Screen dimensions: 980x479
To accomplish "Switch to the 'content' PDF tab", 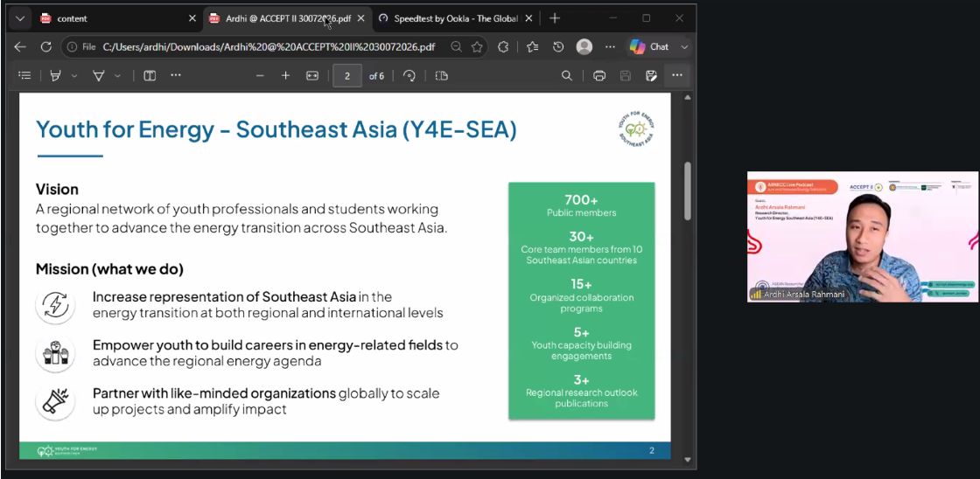I will (x=115, y=18).
